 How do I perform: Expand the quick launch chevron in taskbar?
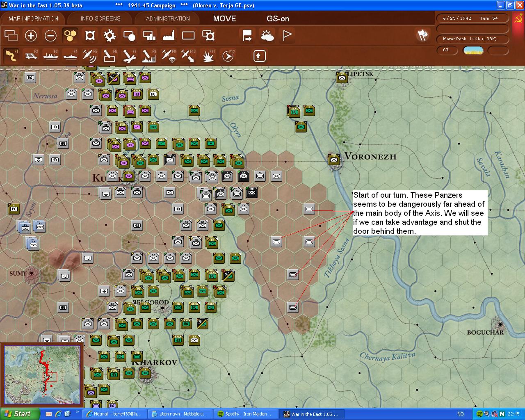pos(77,412)
